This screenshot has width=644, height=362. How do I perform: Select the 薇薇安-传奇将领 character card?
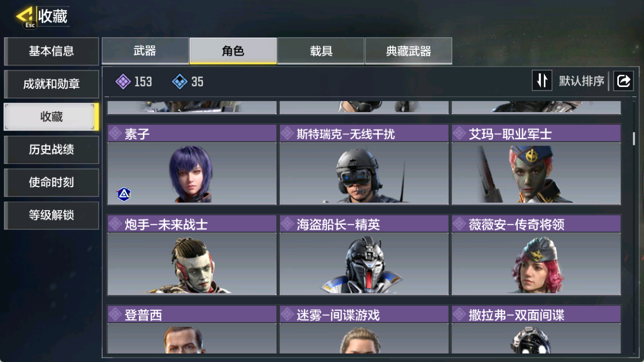[536, 255]
